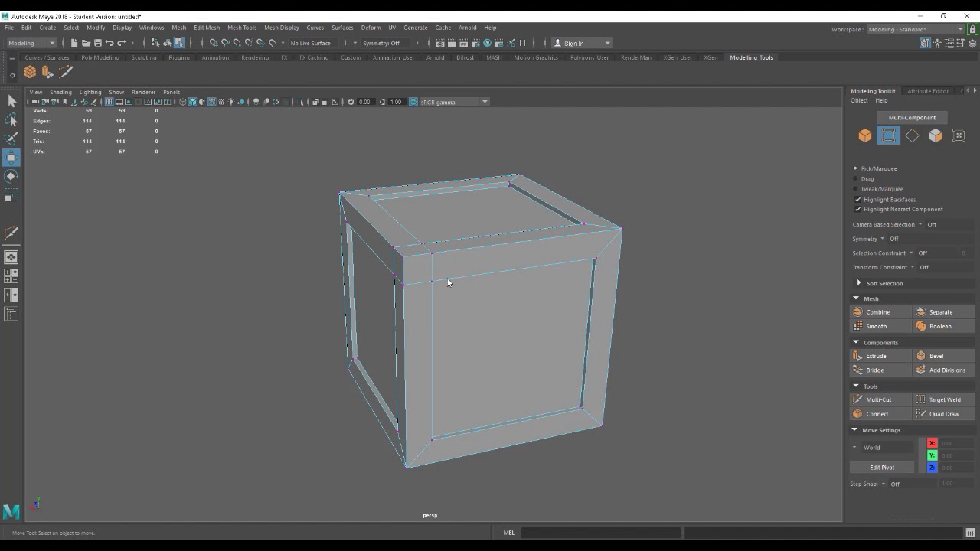Click the Maya logo in bottom-left corner
The width and height of the screenshot is (980, 551).
(11, 511)
